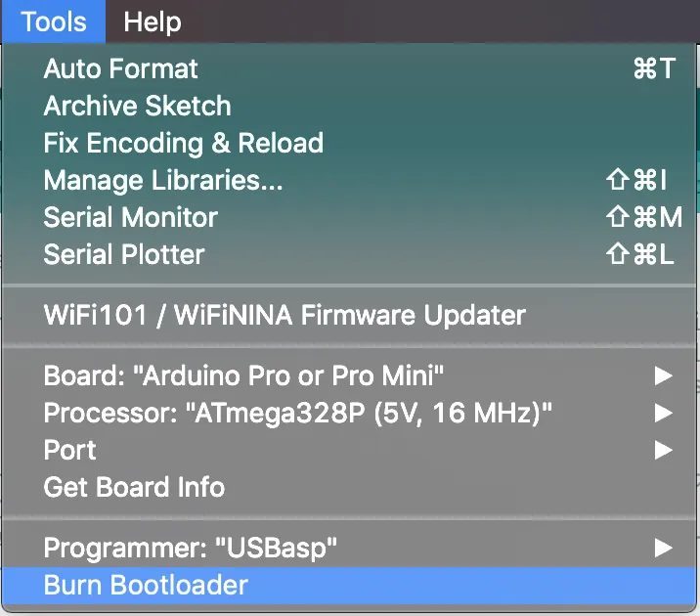Select the Programmer: USBasp entry
Screen dimensions: 700x616
(191, 548)
